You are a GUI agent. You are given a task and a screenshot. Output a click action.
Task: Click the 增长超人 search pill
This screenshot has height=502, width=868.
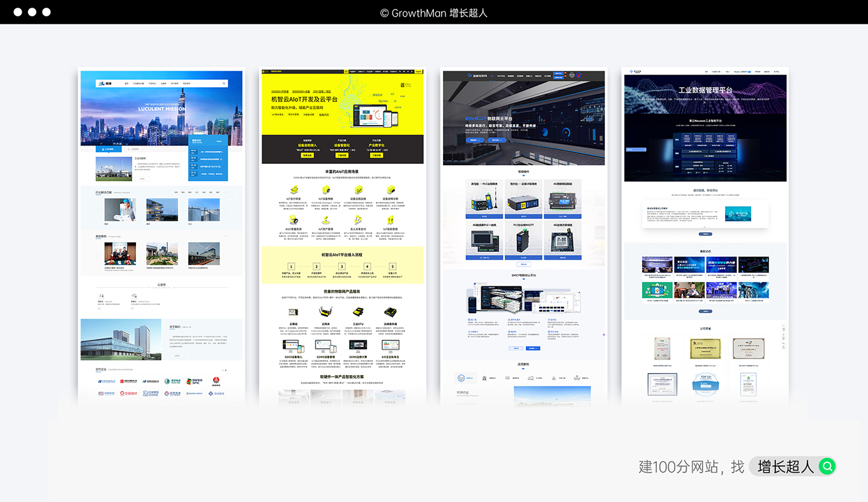pos(792,467)
